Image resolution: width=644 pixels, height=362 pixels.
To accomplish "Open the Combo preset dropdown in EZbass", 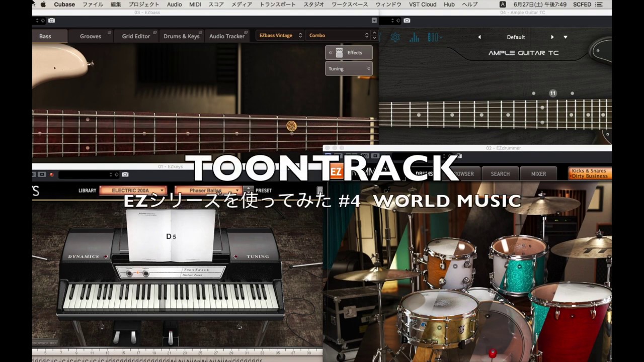I will (338, 35).
